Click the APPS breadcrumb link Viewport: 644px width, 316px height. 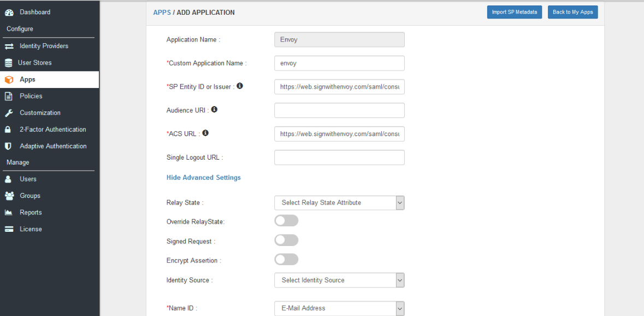click(162, 13)
